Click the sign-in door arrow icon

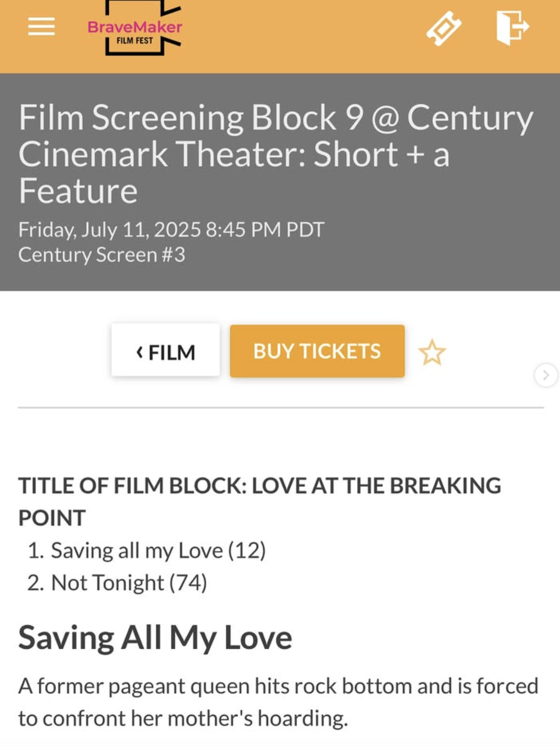point(512,27)
